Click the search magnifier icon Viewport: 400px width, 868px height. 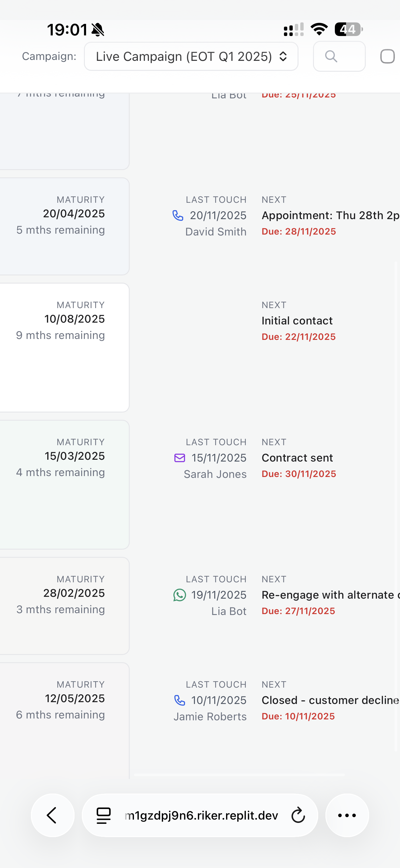click(331, 56)
